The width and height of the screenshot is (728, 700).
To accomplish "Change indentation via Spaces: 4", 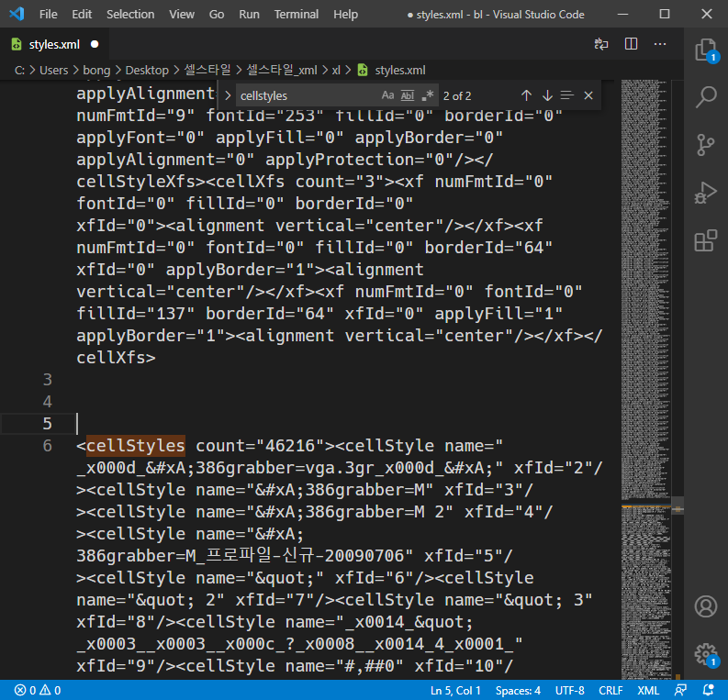I will (x=518, y=690).
